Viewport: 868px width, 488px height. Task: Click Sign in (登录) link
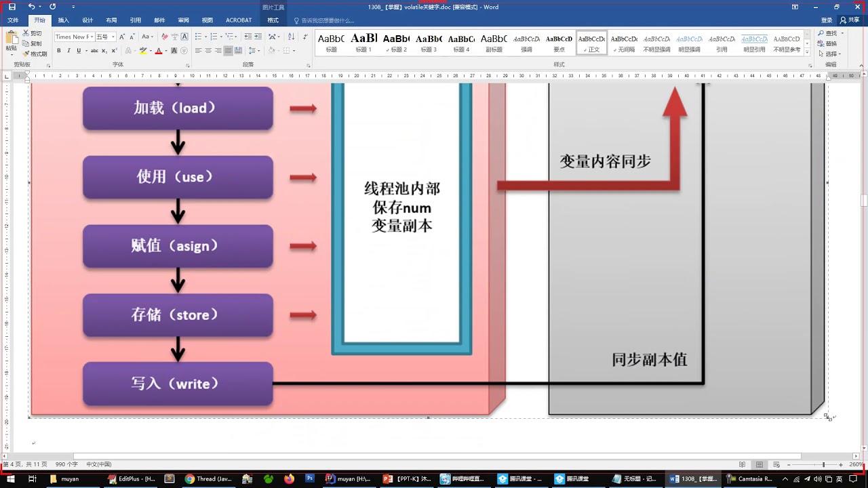pos(827,20)
